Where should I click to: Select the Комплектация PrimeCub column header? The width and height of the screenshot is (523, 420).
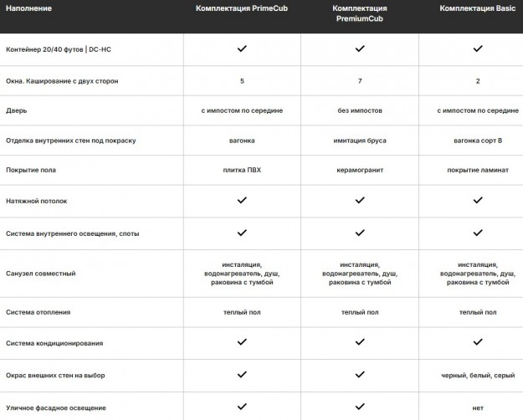click(242, 8)
